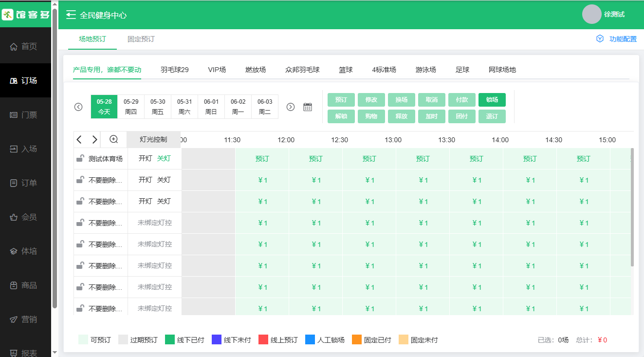Viewport: 644px width, 357px height.
Task: Open the 首页 home icon in the sidebar
Action: 14,47
